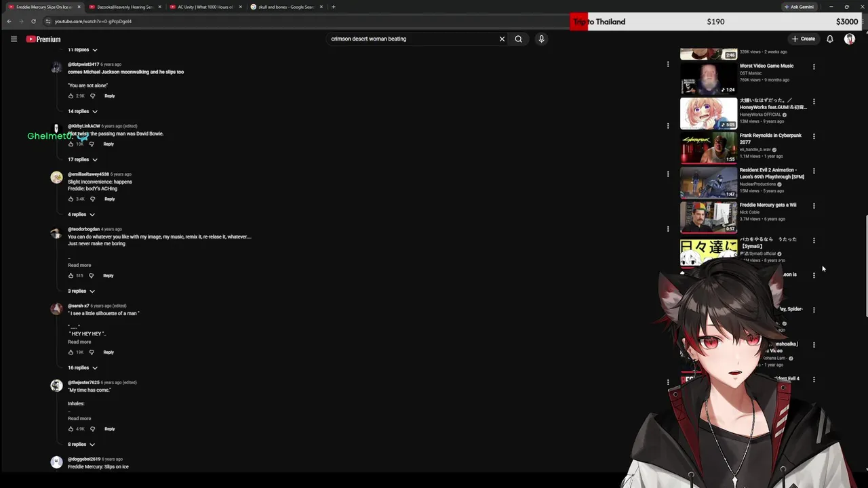Click the Ask Gemini button
The image size is (868, 488).
pyautogui.click(x=799, y=7)
